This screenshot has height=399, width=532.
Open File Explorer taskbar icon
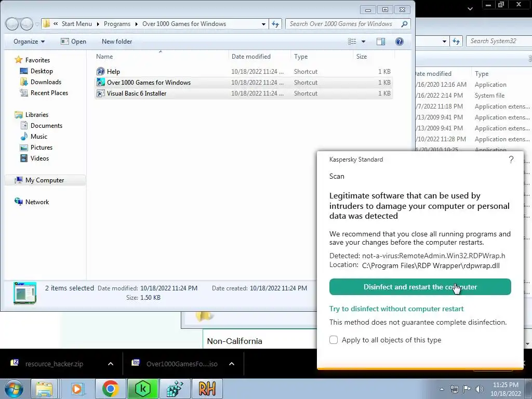[x=45, y=389]
